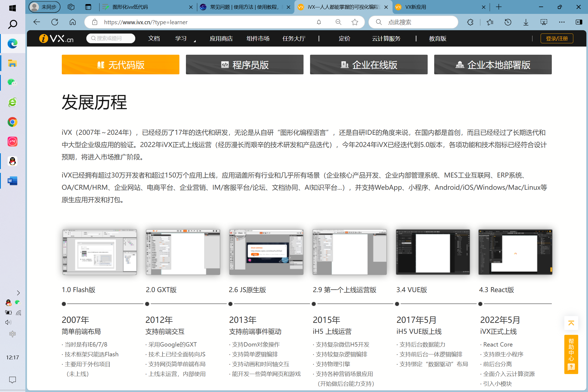This screenshot has width=588, height=392.
Task: Open the tab actions menu icon
Action: coord(88,7)
